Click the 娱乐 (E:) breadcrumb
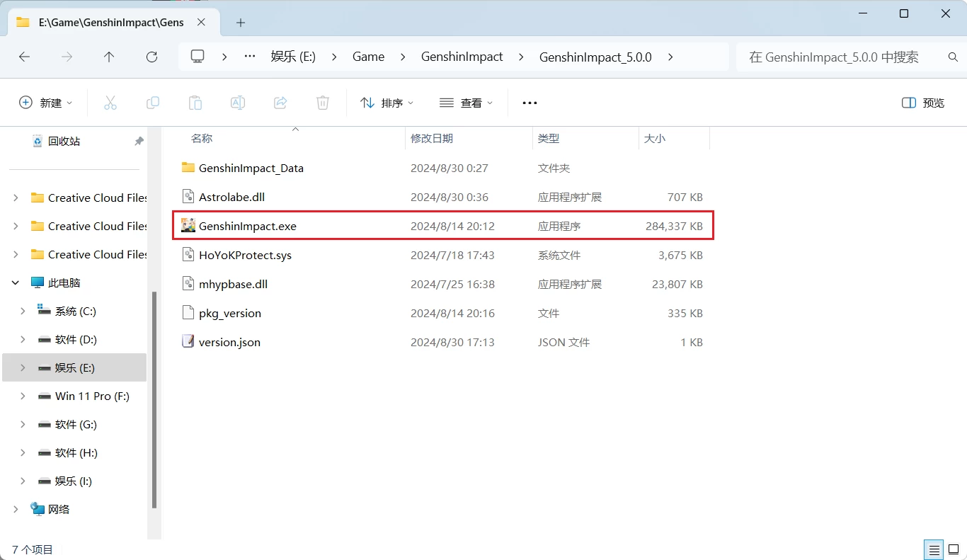The width and height of the screenshot is (967, 560). pyautogui.click(x=293, y=57)
